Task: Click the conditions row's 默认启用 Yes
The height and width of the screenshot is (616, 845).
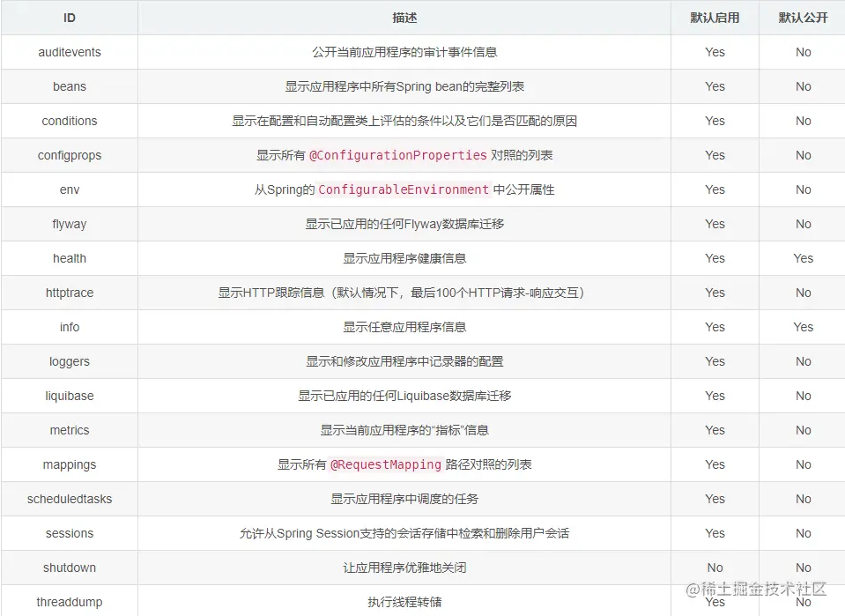Action: pyautogui.click(x=715, y=122)
